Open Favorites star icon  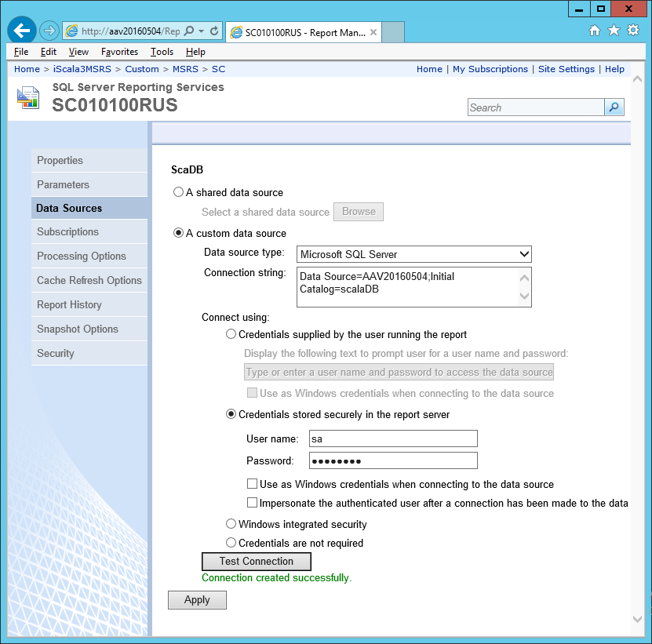[614, 31]
